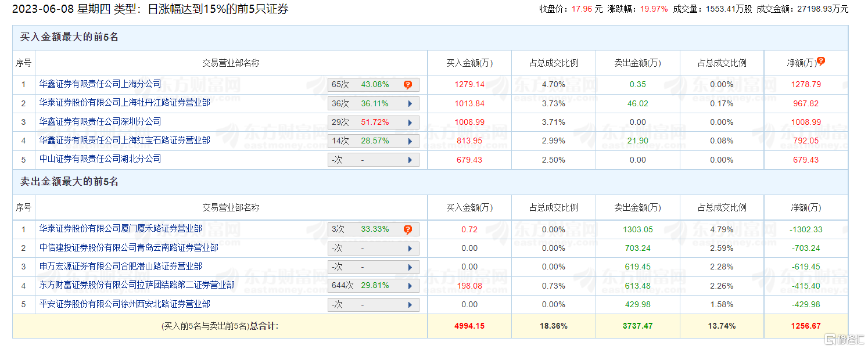Open 申万宏源证券合肥潜山路证券营业部 link
The image size is (868, 349).
pos(120,266)
